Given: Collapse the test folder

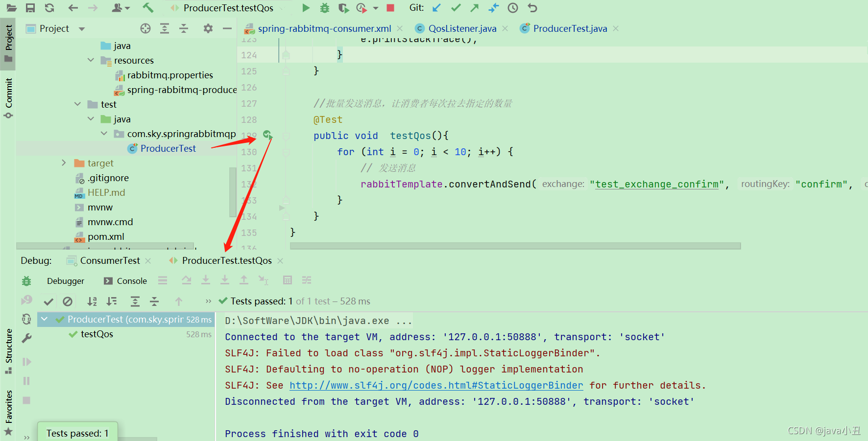Looking at the screenshot, I should [x=77, y=104].
